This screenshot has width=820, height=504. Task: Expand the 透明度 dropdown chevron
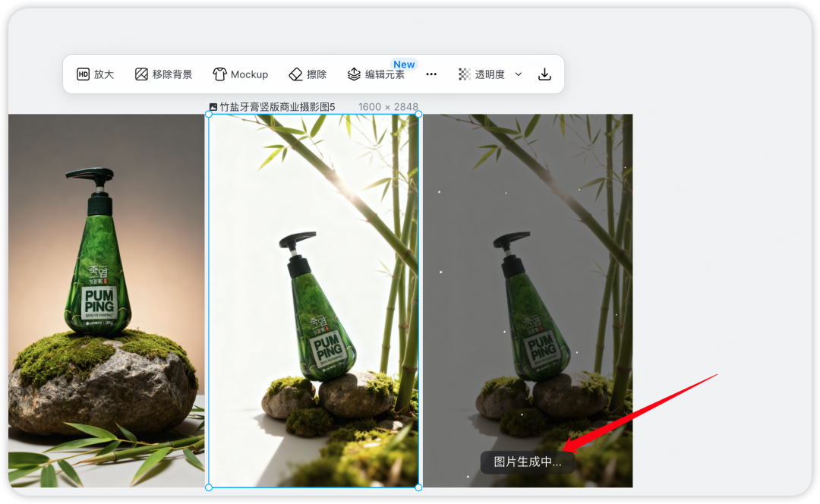pyautogui.click(x=519, y=74)
